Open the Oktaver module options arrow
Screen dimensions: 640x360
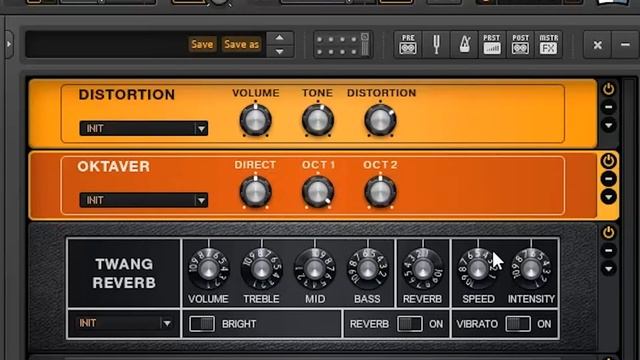609,197
